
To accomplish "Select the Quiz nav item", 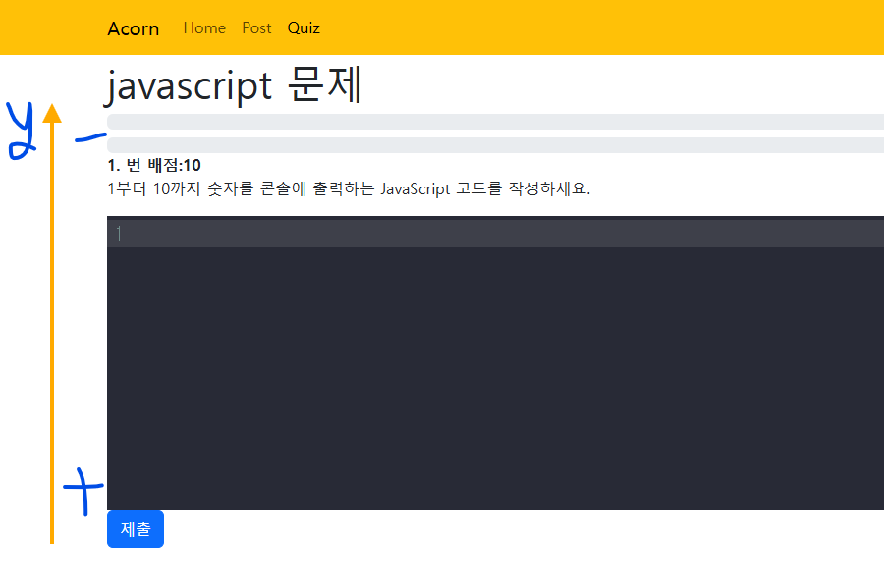I will (x=304, y=27).
